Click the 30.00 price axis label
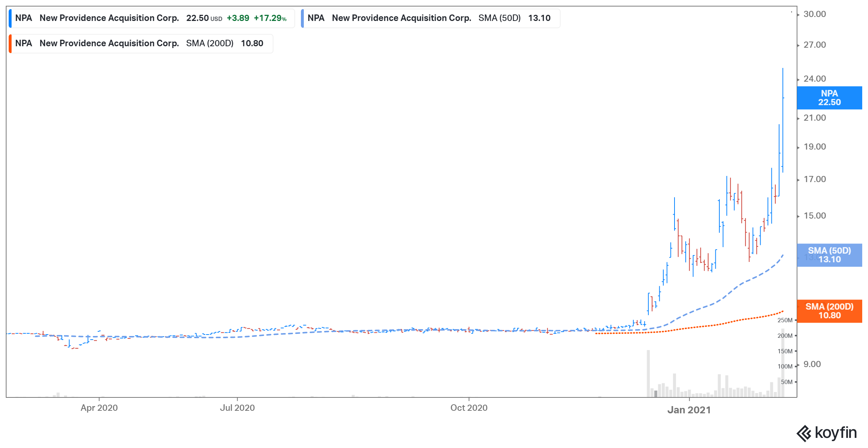Viewport: 868px width, 448px height. 814,14
